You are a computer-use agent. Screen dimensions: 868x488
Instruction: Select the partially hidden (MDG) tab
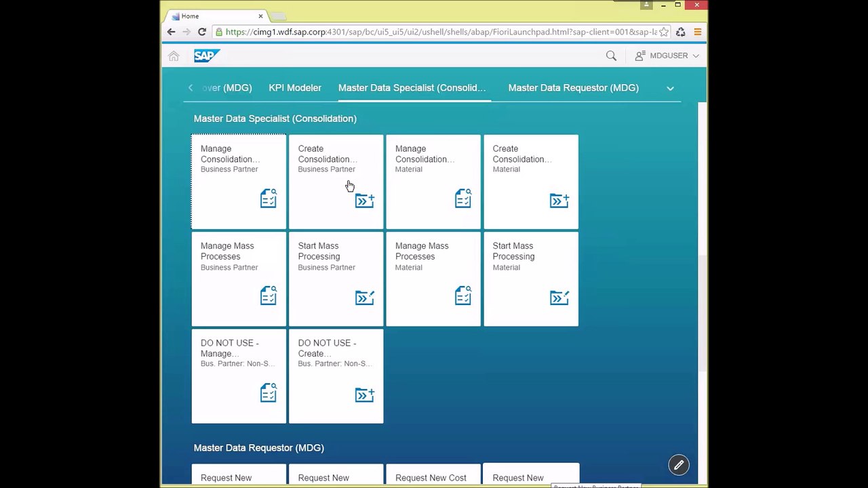coord(226,88)
